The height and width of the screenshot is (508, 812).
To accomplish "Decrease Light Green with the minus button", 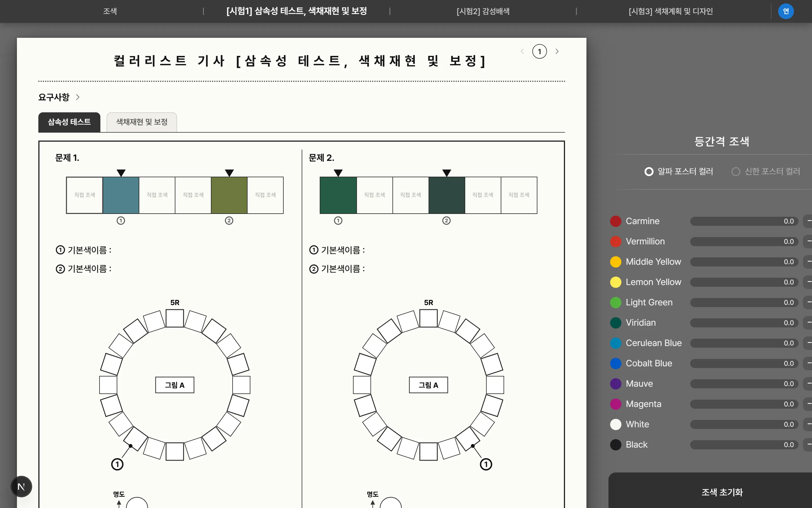I will click(x=808, y=302).
